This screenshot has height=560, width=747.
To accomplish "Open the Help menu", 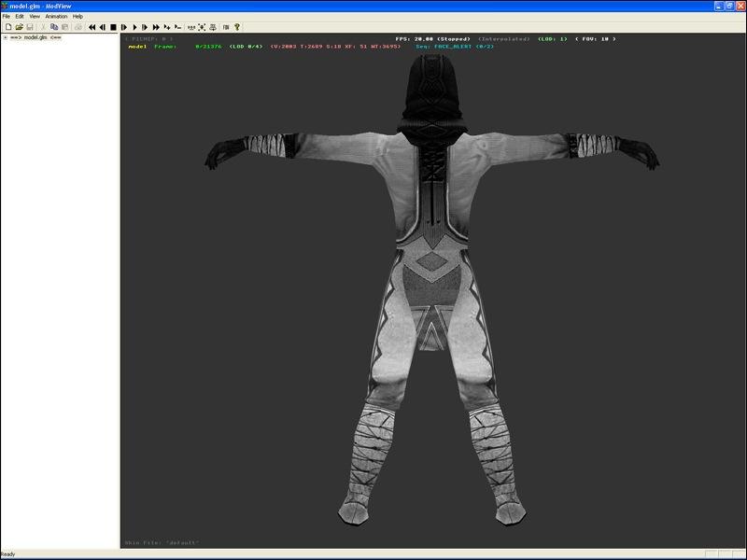I will [78, 16].
